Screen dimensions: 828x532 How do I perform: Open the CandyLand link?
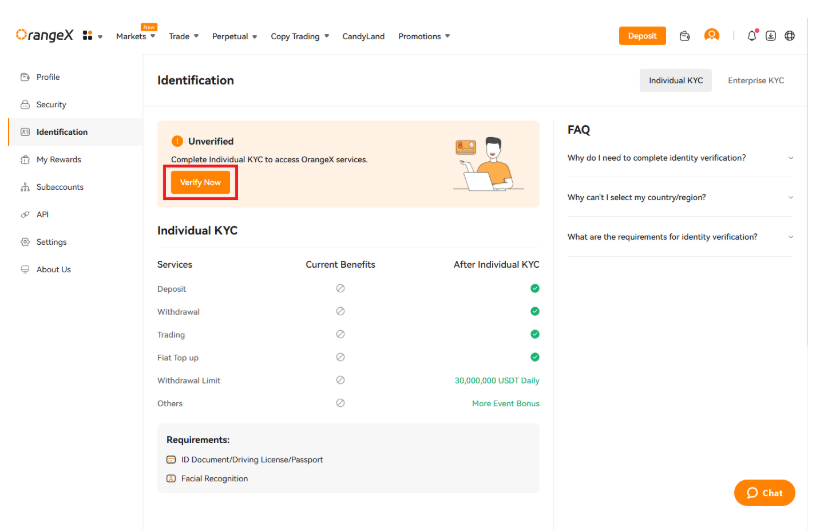363,37
